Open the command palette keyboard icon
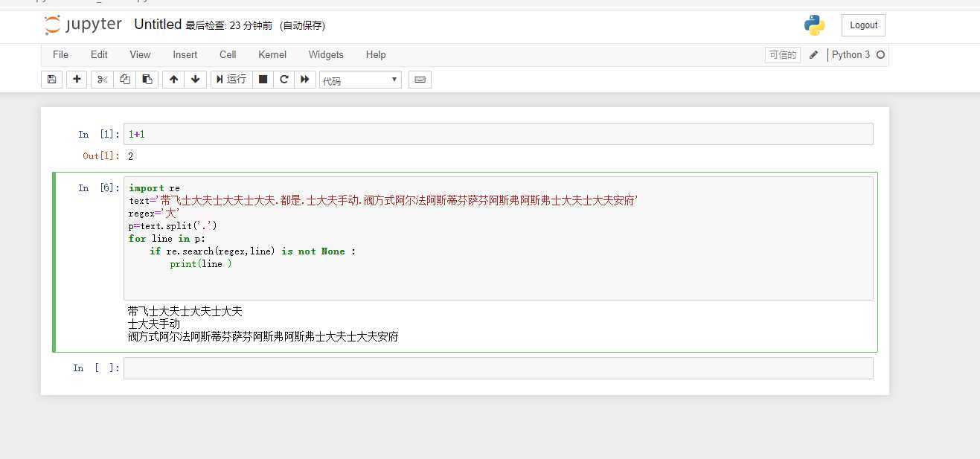Image resolution: width=980 pixels, height=459 pixels. point(420,80)
